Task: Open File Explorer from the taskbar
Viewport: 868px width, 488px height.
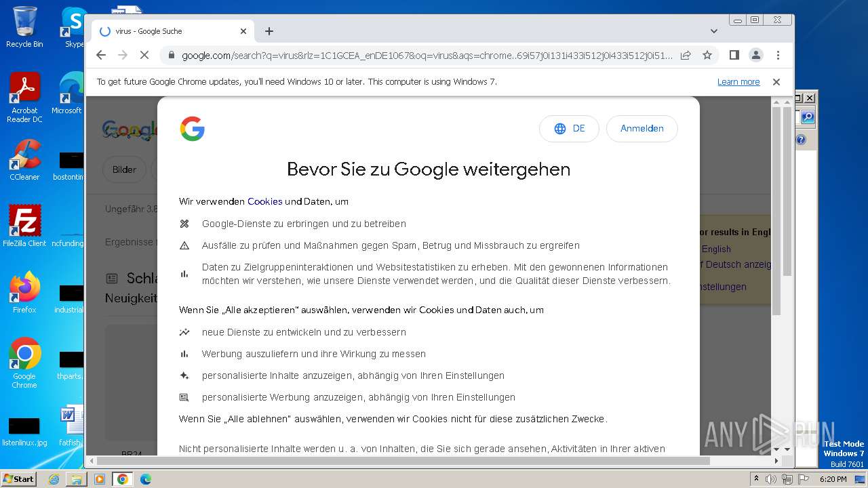Action: point(77,479)
